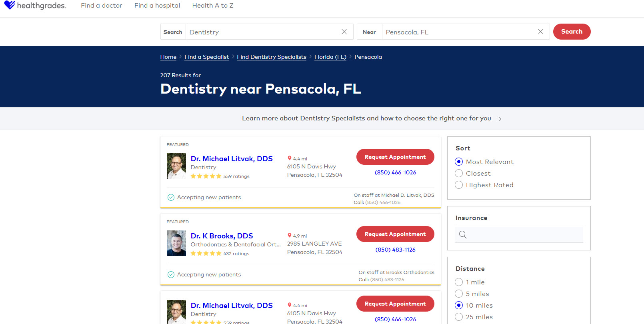
Task: Click the location pin beside 4.9 mi
Action: coord(290,236)
